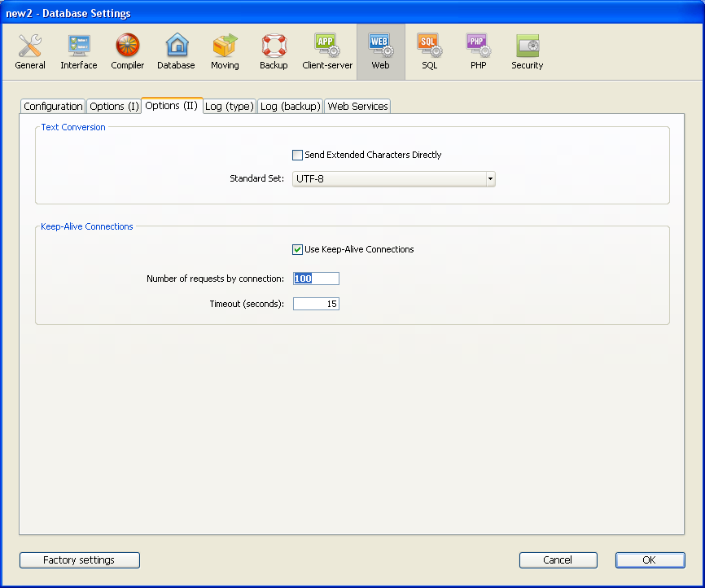The image size is (705, 588).
Task: Select the Interface settings icon
Action: click(79, 52)
